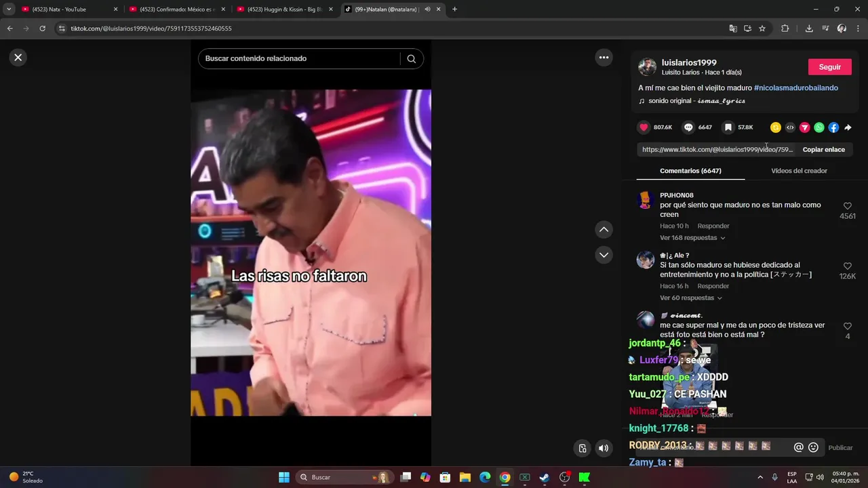
Task: Like vincemt's comment with heart
Action: click(848, 326)
